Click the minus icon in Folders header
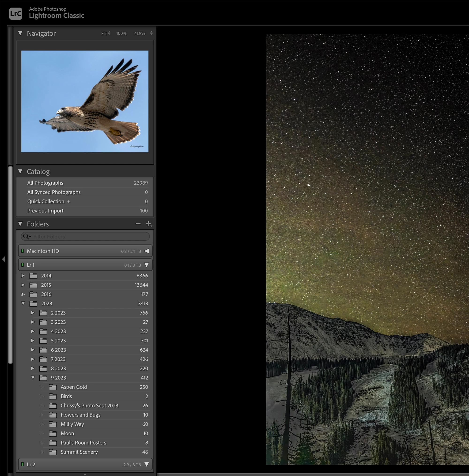The image size is (469, 476). tap(138, 224)
